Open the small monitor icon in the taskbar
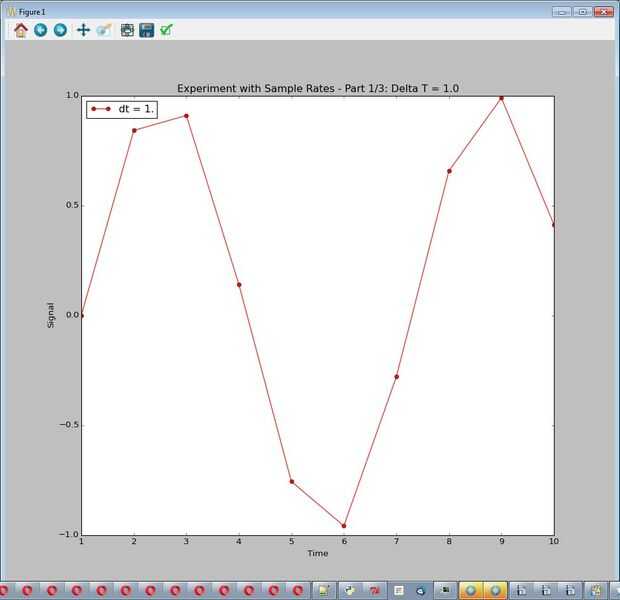This screenshot has width=620, height=600. click(x=446, y=590)
